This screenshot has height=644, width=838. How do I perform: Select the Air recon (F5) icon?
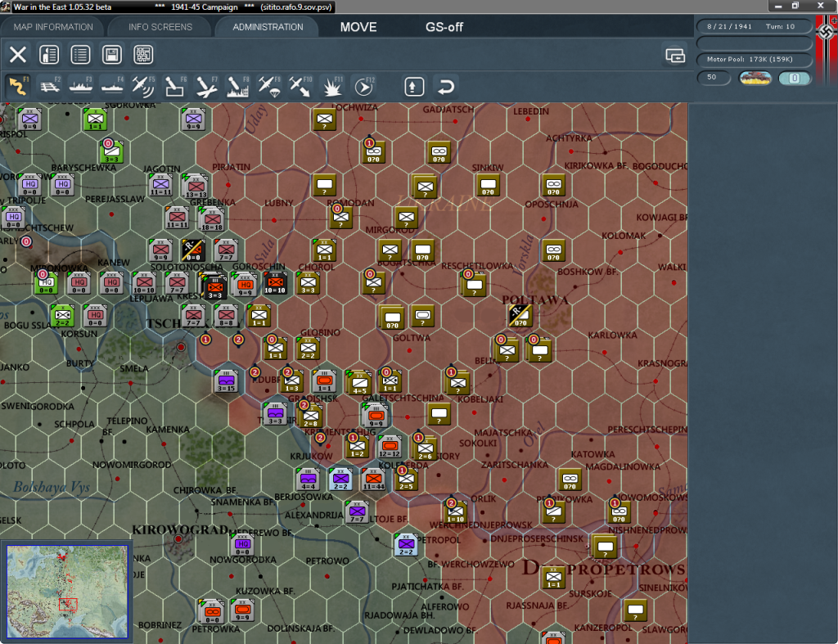pos(143,86)
